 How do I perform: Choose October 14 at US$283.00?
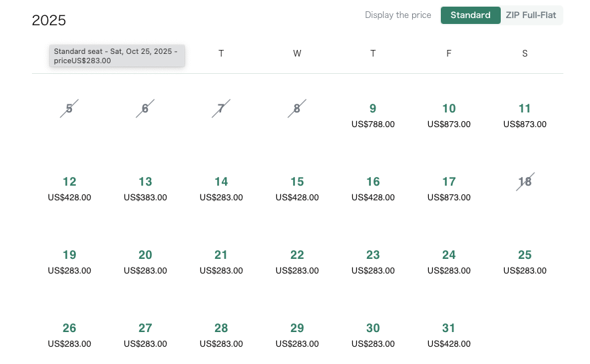coord(221,188)
